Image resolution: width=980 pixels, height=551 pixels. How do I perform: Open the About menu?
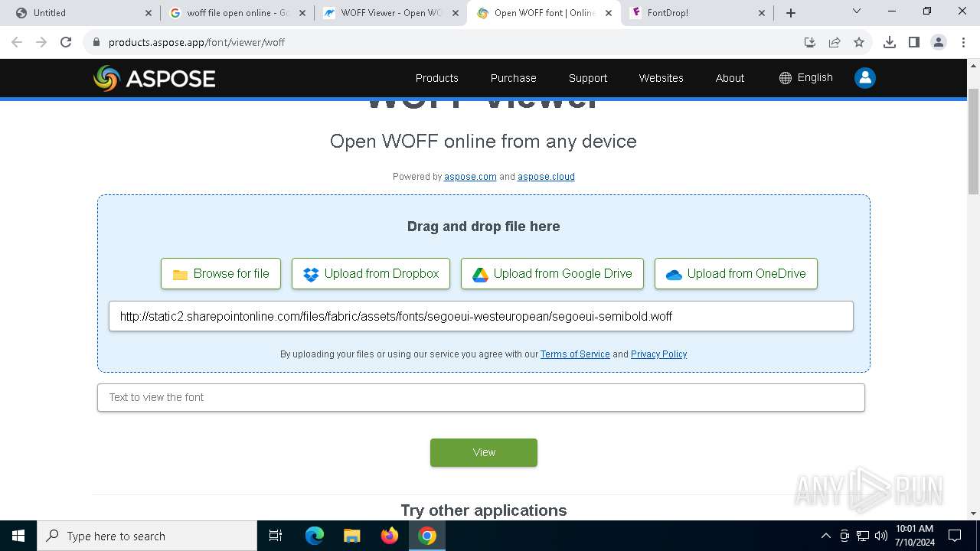(x=730, y=78)
